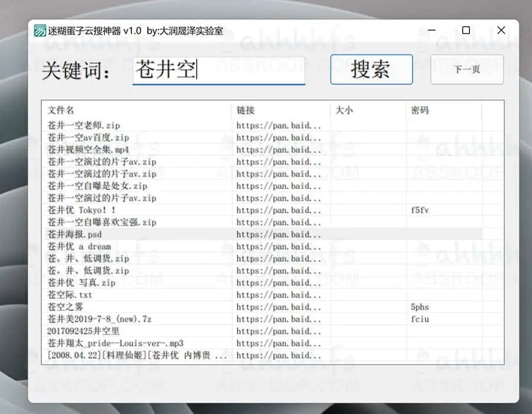The image size is (532, 414).
Task: Click the pan.baid link of the first result
Action: (x=278, y=125)
